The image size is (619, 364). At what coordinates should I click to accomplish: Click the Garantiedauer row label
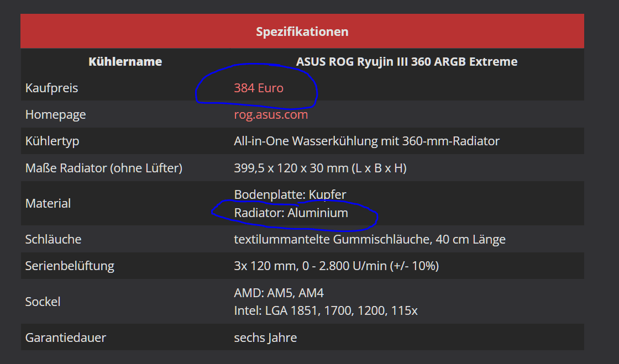pos(66,337)
